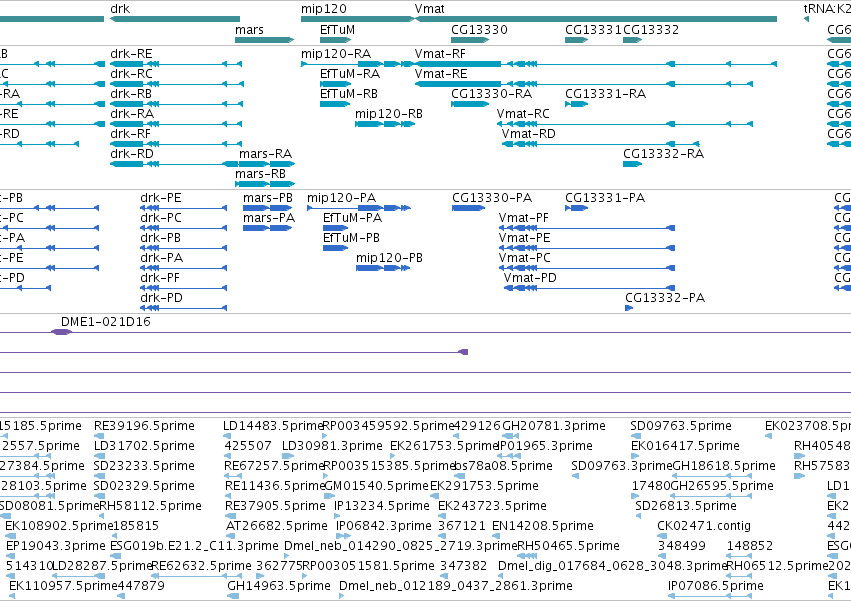Open the Vmat-PF coding sequence
The width and height of the screenshot is (851, 601).
click(x=587, y=228)
